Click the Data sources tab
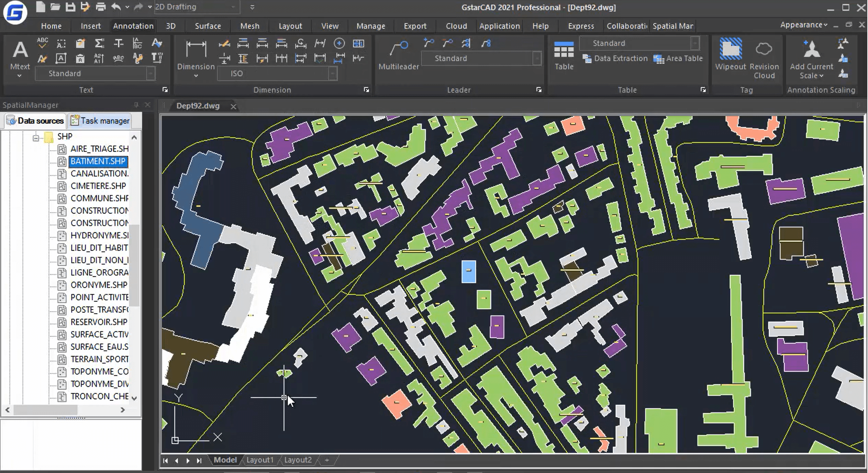The width and height of the screenshot is (868, 473). tap(35, 121)
